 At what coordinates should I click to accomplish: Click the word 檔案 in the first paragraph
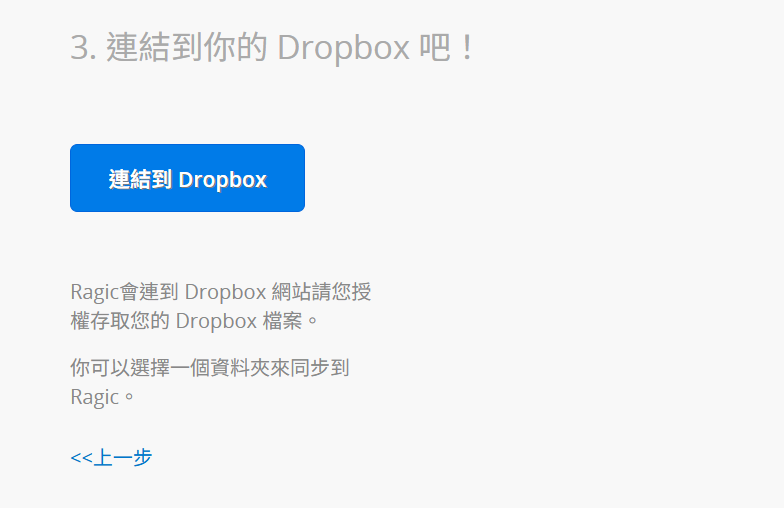[x=282, y=320]
